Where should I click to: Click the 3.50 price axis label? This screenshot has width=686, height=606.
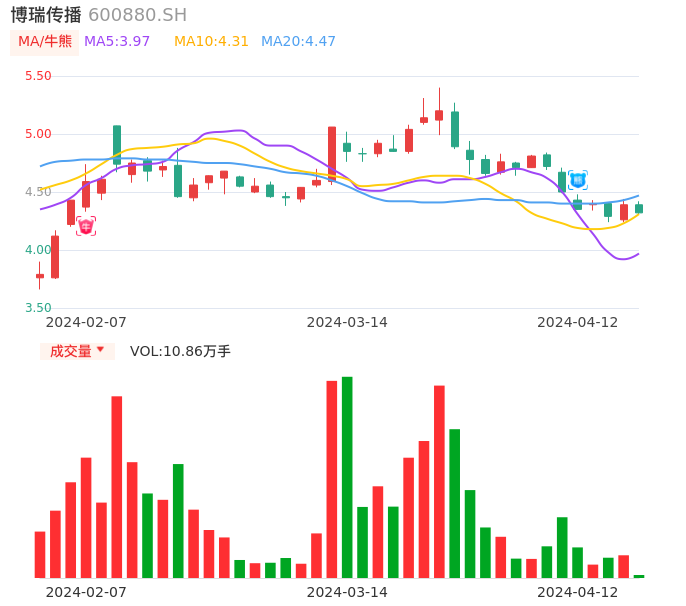click(38, 308)
